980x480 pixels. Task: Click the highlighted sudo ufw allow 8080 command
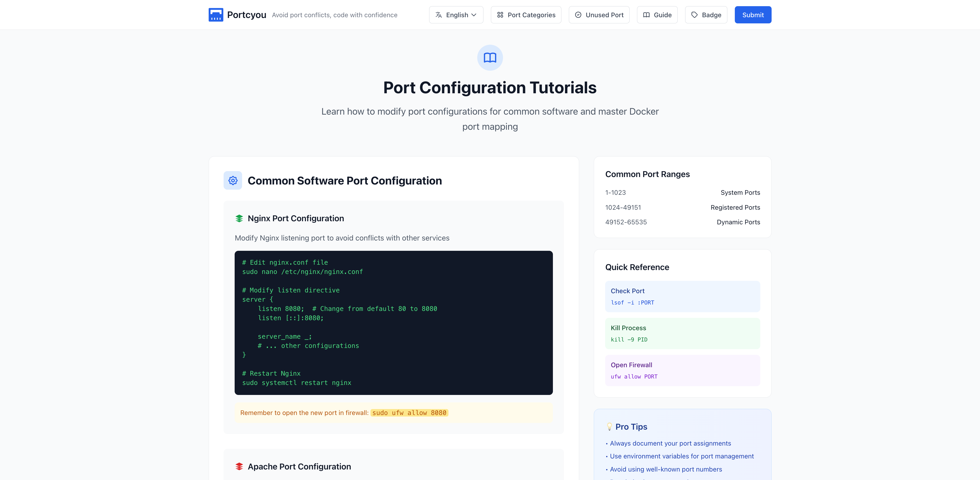click(409, 413)
